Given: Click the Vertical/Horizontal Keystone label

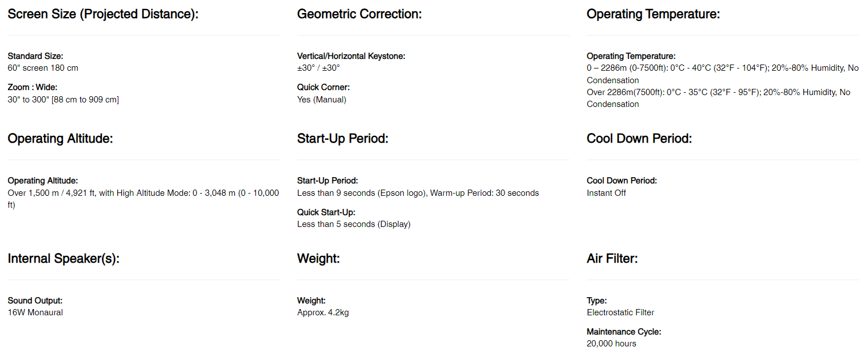Looking at the screenshot, I should [351, 56].
